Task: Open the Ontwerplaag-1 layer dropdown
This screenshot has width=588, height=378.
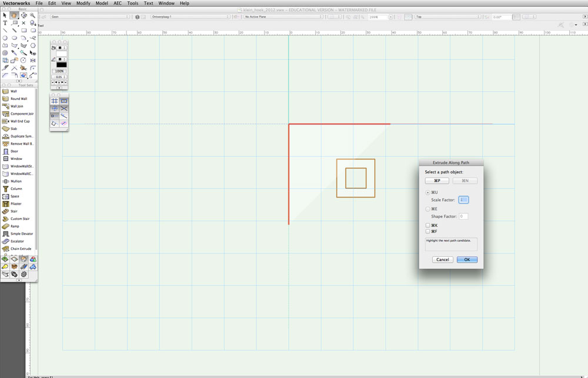Action: [x=191, y=17]
